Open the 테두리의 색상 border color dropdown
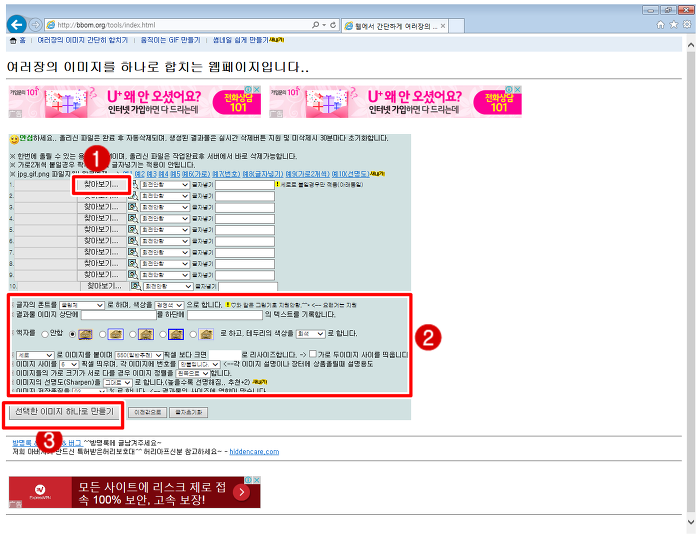 (x=311, y=334)
